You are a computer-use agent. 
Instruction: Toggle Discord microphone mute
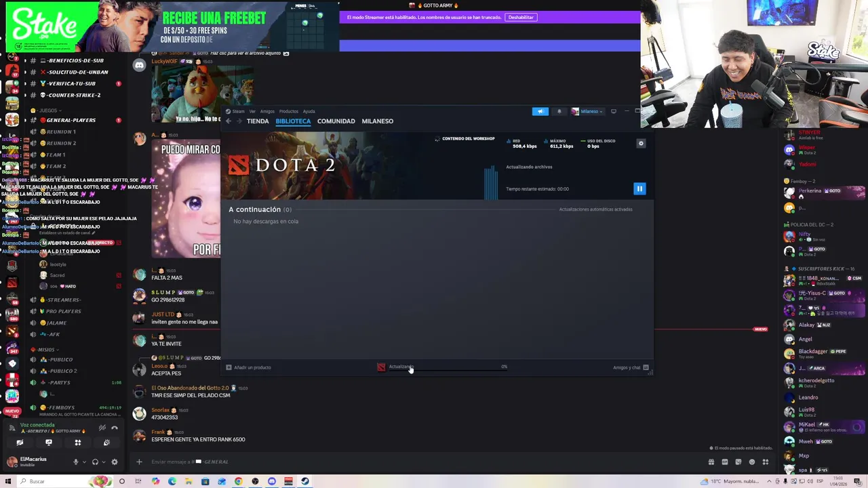click(76, 462)
